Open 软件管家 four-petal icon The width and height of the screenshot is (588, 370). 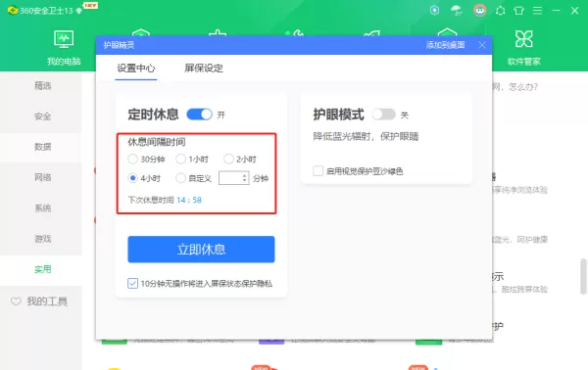524,38
